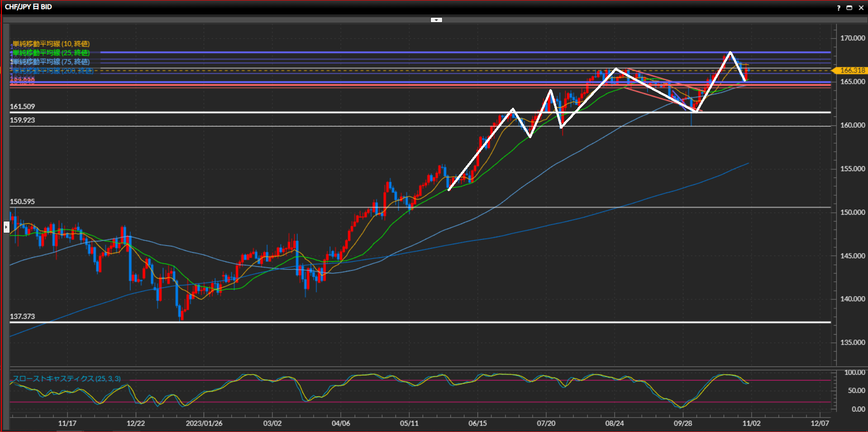Select the 137.373 support line label
868x432 pixels.
22,317
